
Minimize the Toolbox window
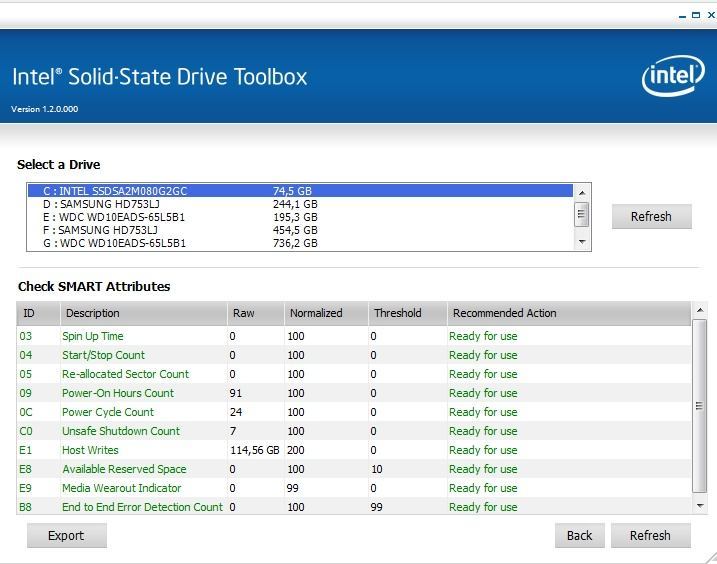682,16
